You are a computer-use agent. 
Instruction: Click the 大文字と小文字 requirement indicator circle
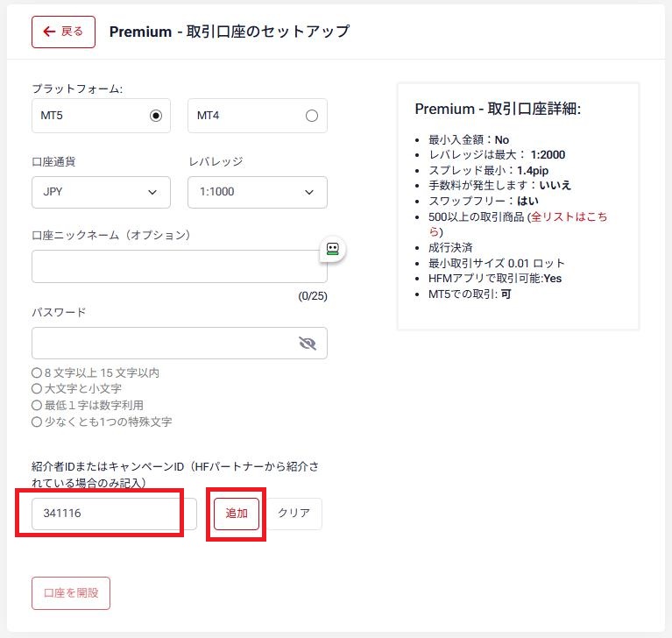pyautogui.click(x=37, y=389)
